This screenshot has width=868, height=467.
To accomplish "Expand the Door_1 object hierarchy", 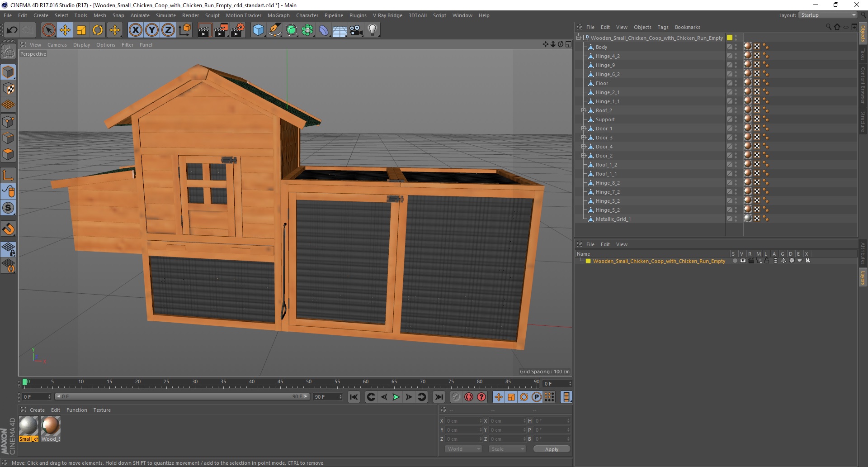I will (584, 129).
